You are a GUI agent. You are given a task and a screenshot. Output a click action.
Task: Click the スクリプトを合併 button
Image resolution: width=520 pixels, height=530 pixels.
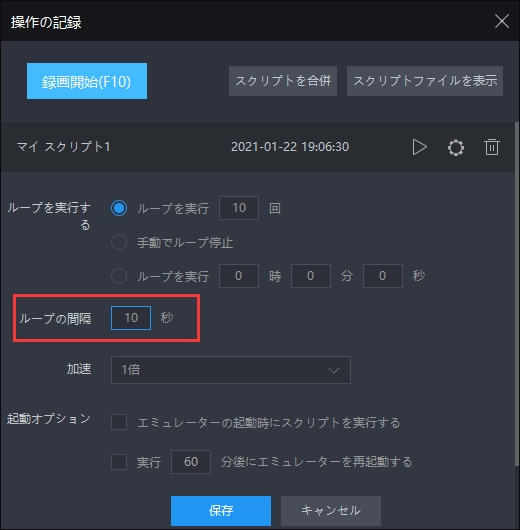pos(283,81)
